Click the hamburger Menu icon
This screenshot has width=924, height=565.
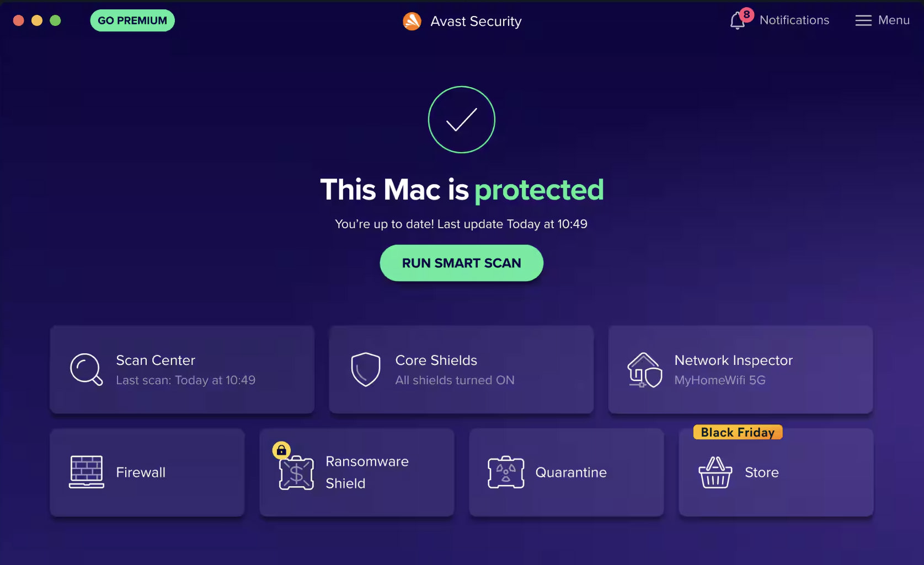tap(863, 20)
